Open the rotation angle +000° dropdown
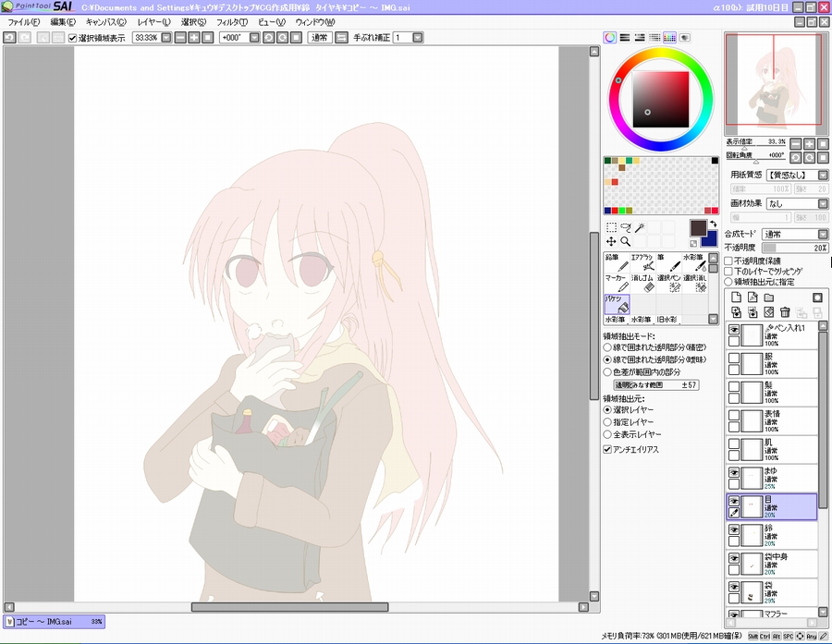 coord(254,37)
